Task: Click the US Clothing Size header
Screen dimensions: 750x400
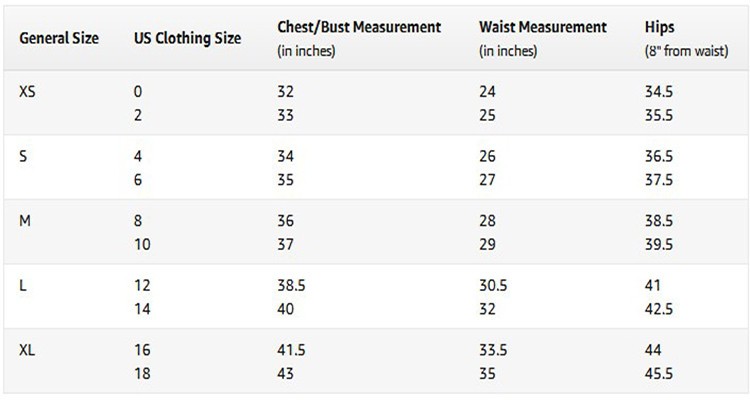Action: [188, 38]
